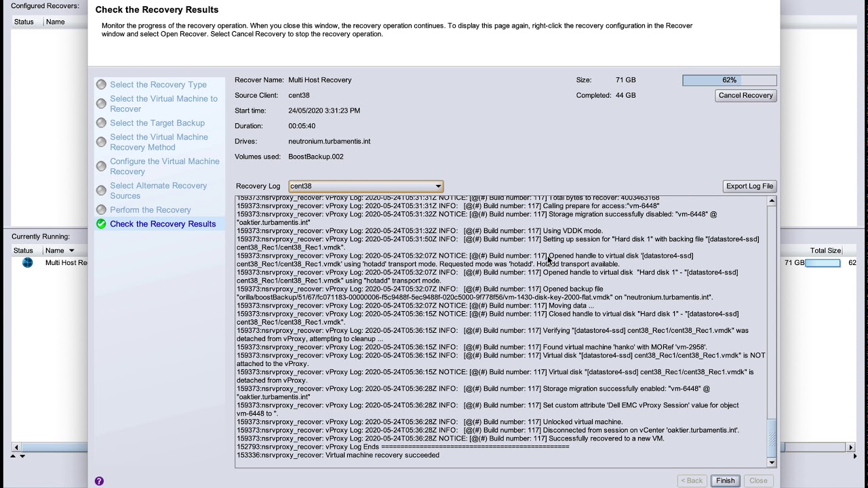Click the recovery log vertical scrollbar thumb
Viewport: 868px width, 488px height.
(771, 437)
